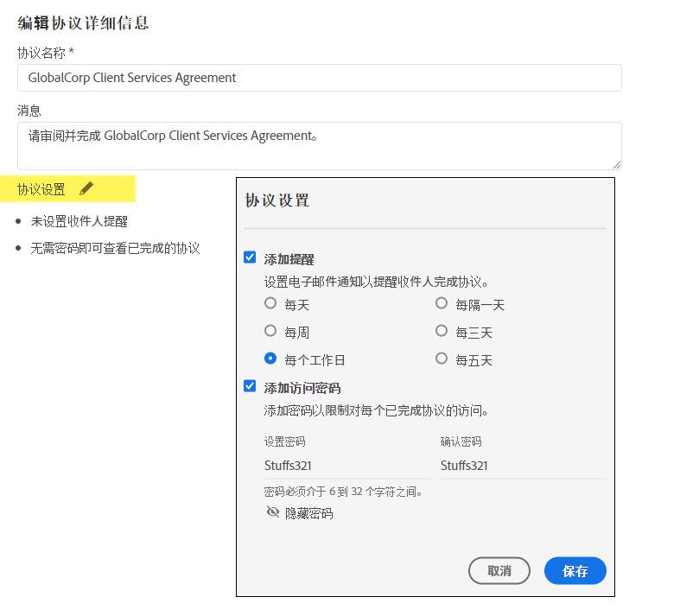Focus the 设置密码 password field

(346, 466)
